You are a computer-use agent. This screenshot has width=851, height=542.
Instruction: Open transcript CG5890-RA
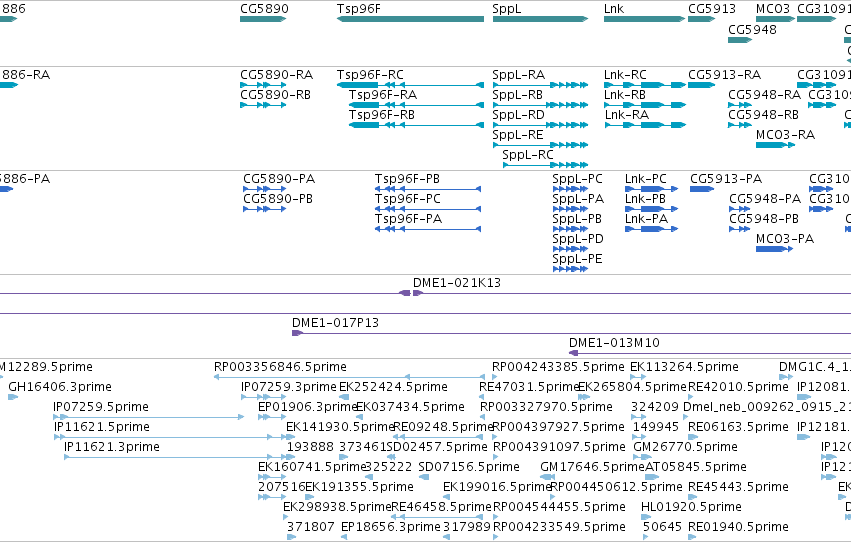(x=263, y=85)
